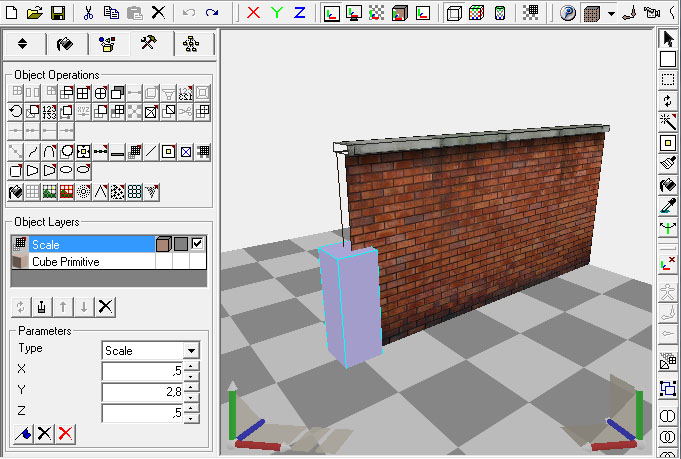Open dropdown arrow next to top toolbar grid icon
The image size is (681, 459).
611,14
